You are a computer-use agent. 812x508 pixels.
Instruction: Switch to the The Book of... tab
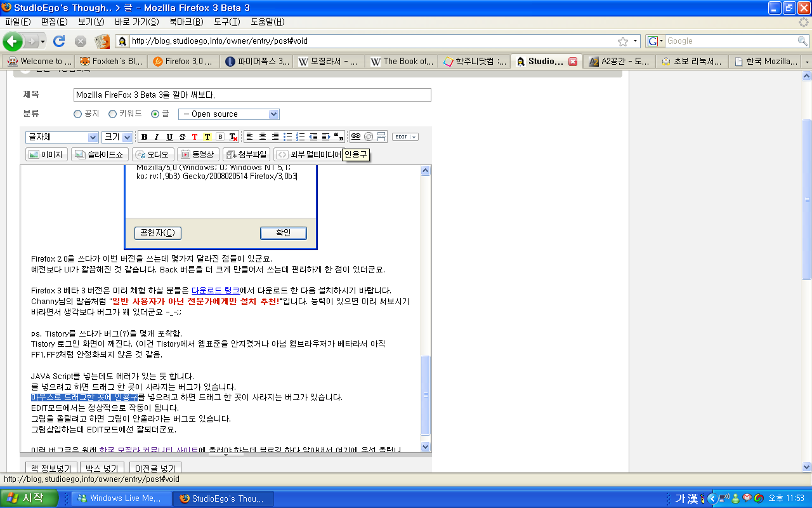[x=402, y=62]
